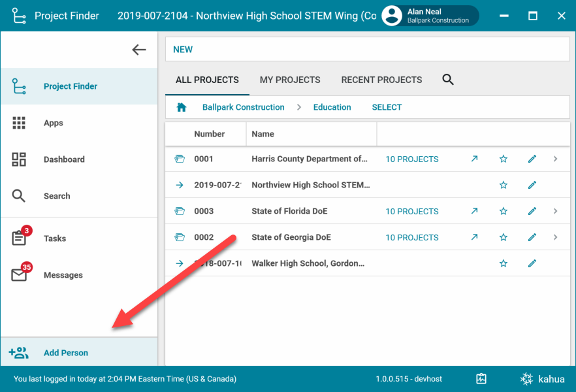Toggle favorite star for State of Georgia DoE

503,237
